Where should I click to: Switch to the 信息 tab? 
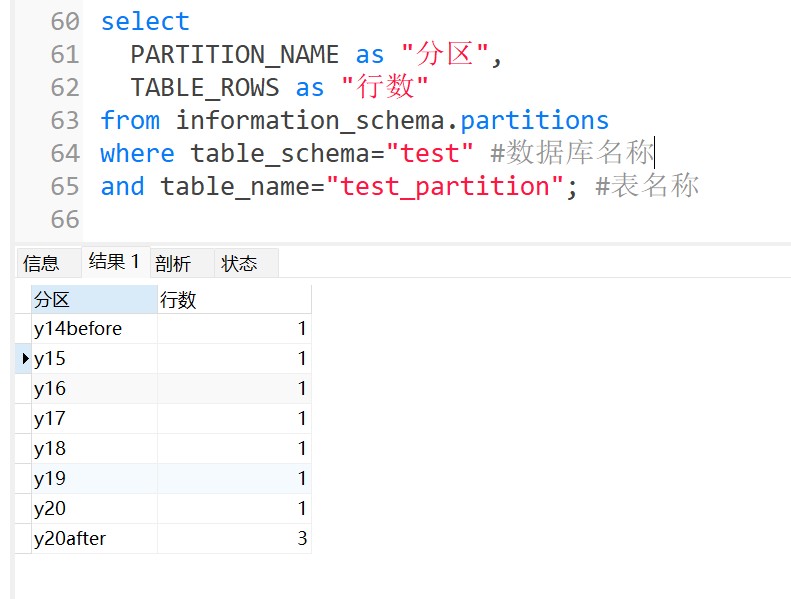point(41,263)
